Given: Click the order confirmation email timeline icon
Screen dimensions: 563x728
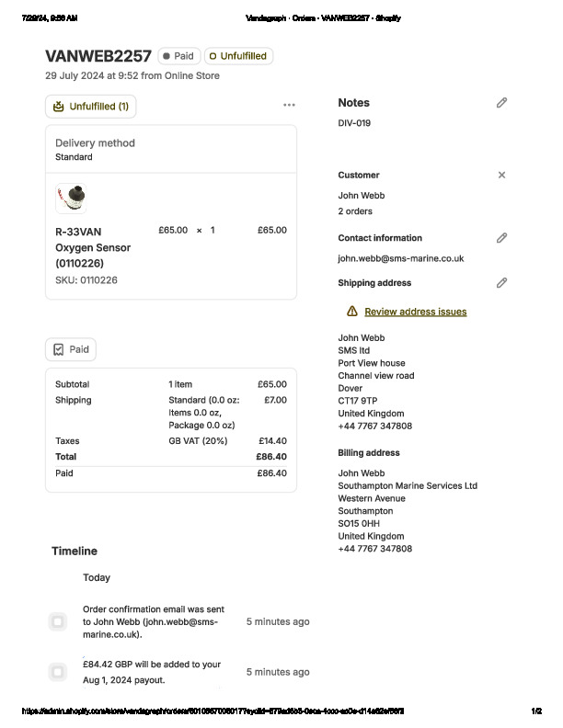Looking at the screenshot, I should click(x=58, y=622).
